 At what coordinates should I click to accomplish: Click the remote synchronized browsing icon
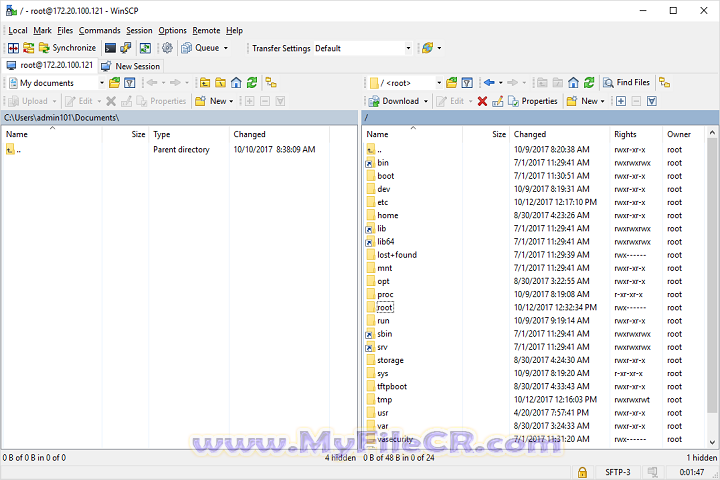click(x=664, y=83)
